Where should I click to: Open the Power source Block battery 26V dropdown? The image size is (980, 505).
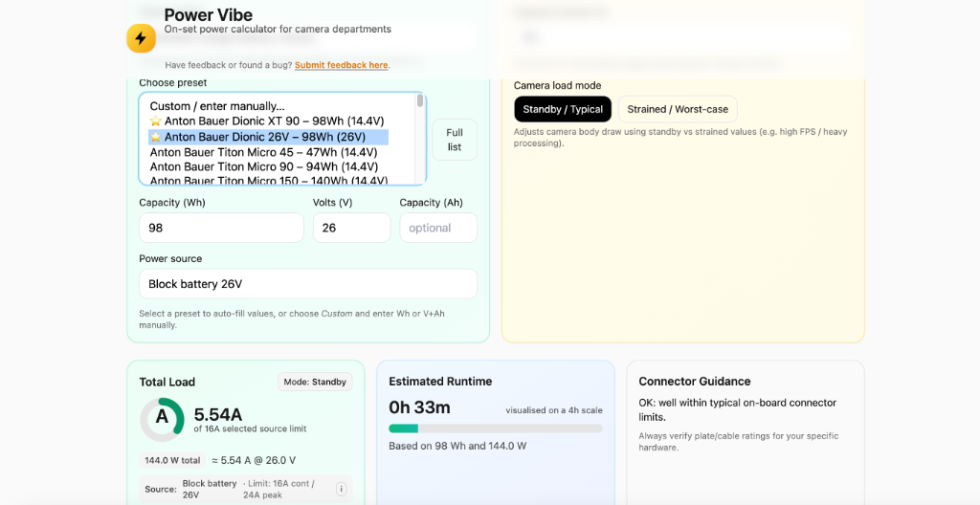point(308,284)
